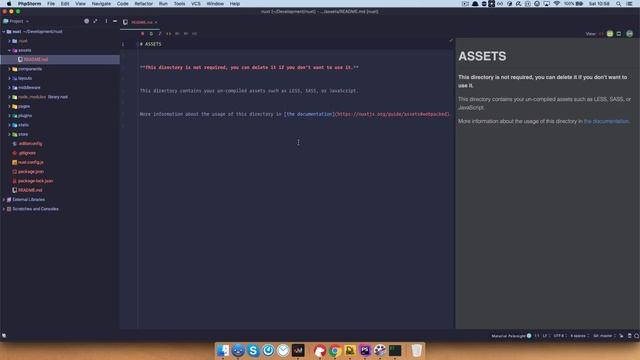Click the round green icon at toolbar end
Viewport: 640px width, 360px height.
[x=629, y=34]
